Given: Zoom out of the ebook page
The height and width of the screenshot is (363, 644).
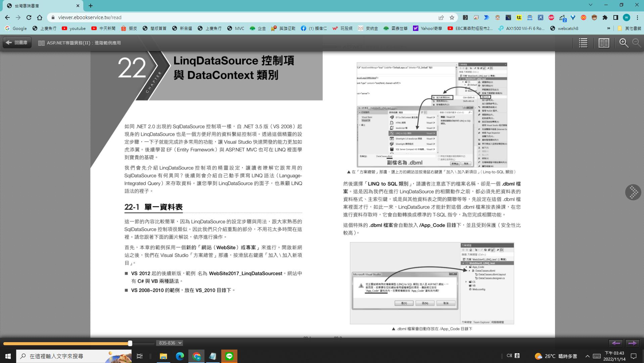Looking at the screenshot, I should 636,43.
